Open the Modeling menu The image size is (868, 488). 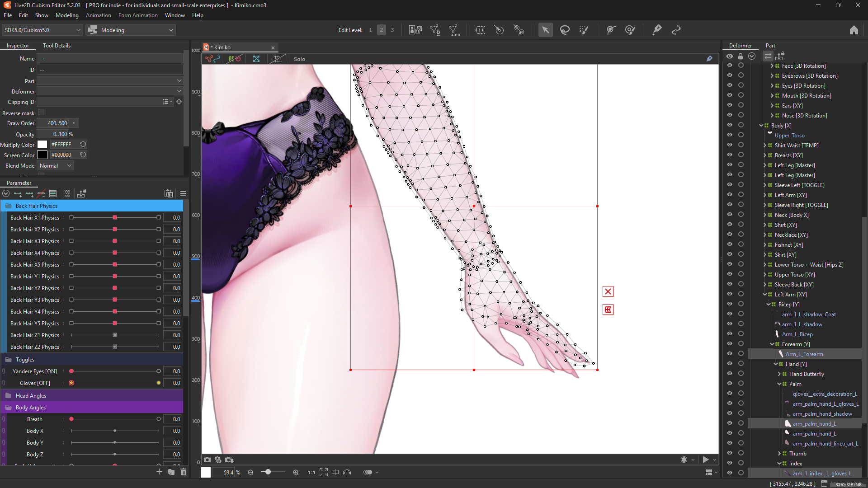coord(67,15)
